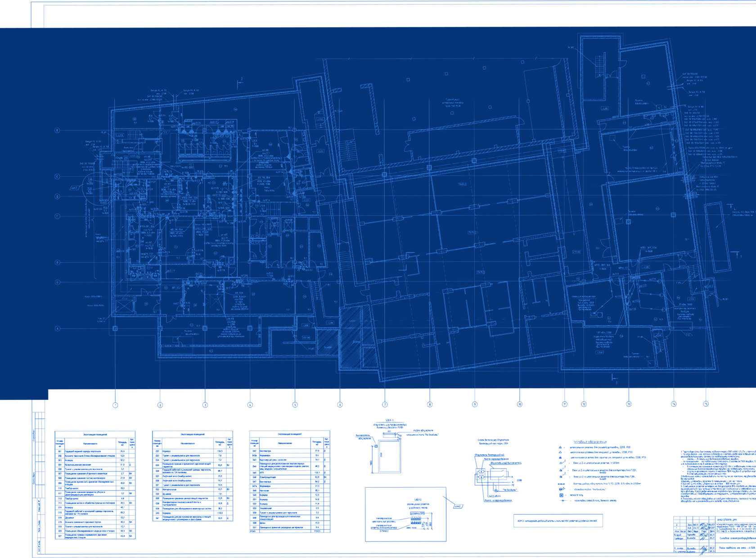Select grid axis bubble number 2

click(x=160, y=405)
